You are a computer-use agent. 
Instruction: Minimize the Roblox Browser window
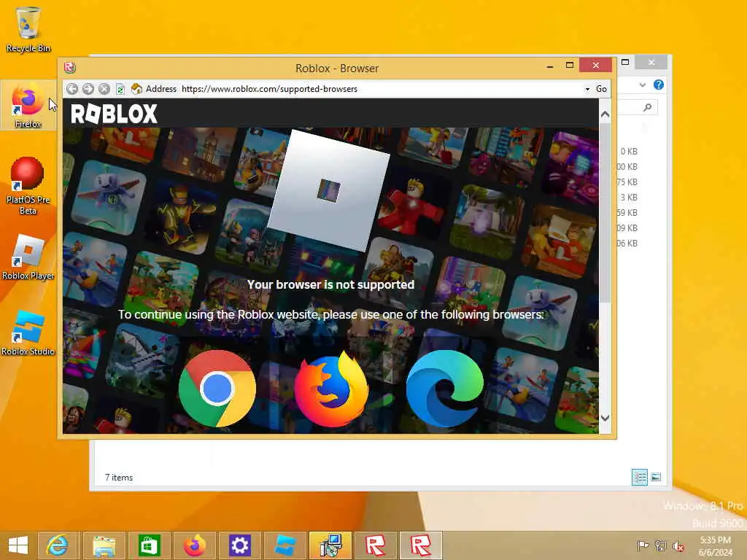(550, 66)
